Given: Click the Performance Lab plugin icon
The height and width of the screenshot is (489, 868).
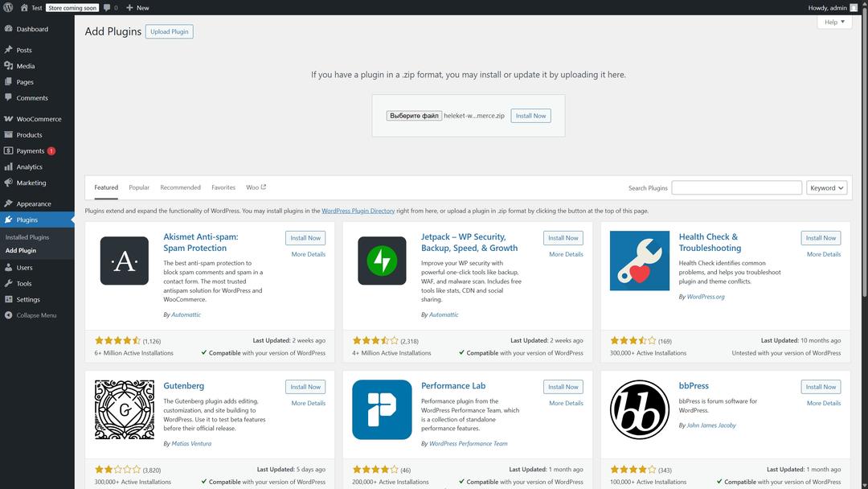Looking at the screenshot, I should [382, 409].
